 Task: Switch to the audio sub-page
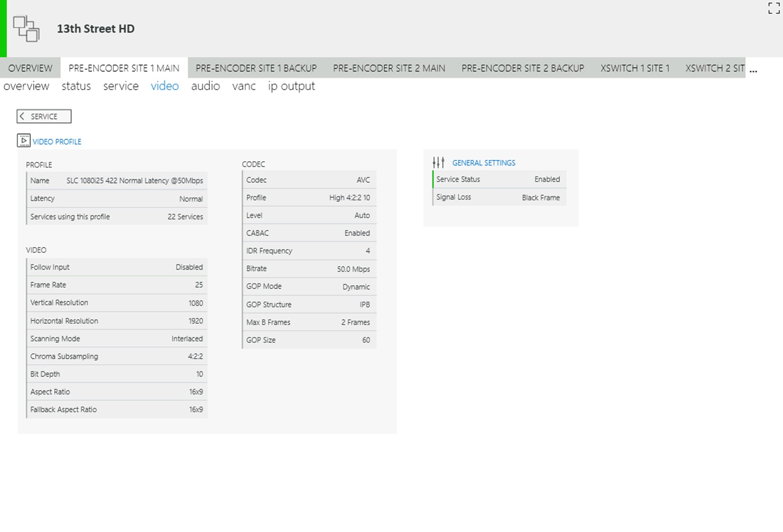tap(205, 86)
